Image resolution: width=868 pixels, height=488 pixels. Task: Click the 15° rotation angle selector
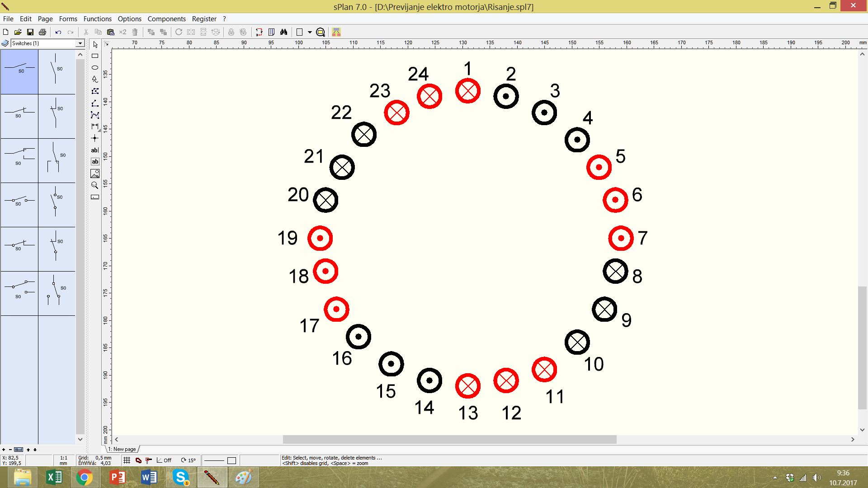click(189, 460)
